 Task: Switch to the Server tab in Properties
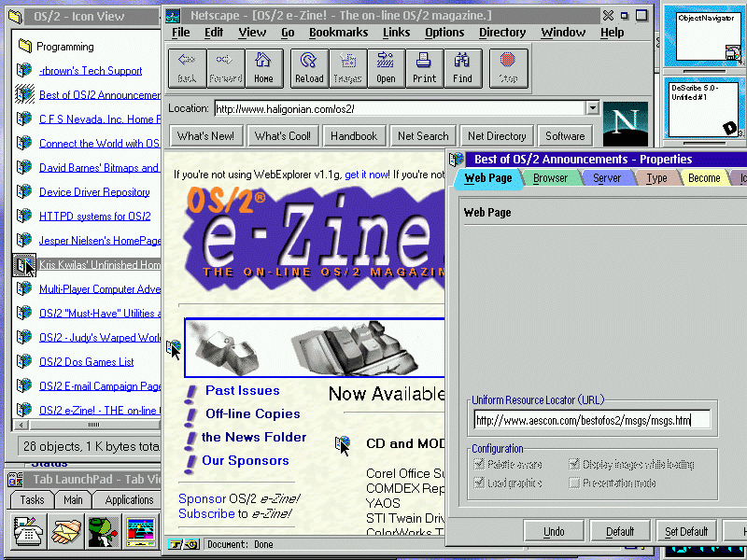coord(607,178)
